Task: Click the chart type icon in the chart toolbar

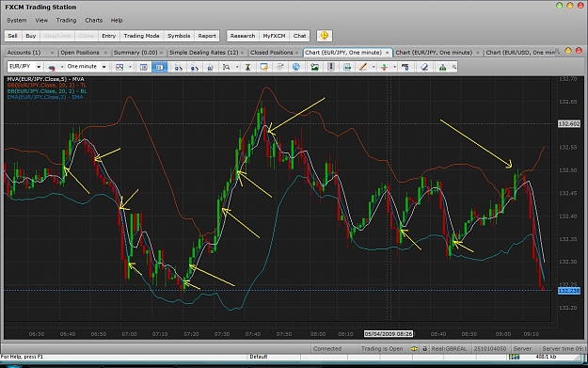Action: (119, 67)
